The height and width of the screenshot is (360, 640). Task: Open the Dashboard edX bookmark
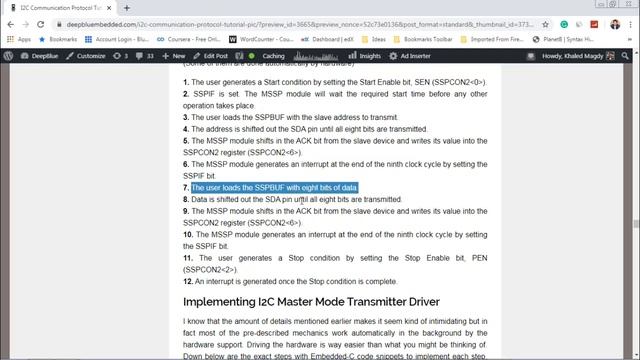point(327,39)
